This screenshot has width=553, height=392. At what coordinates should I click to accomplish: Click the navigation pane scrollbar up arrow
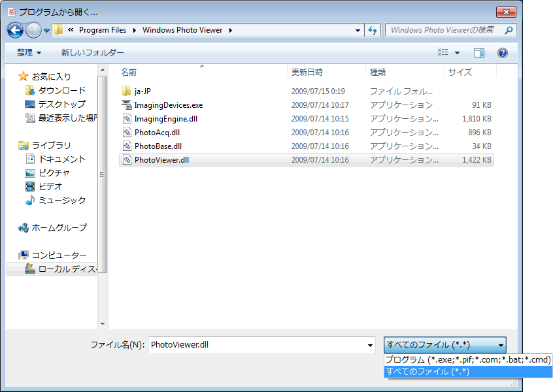pos(103,70)
